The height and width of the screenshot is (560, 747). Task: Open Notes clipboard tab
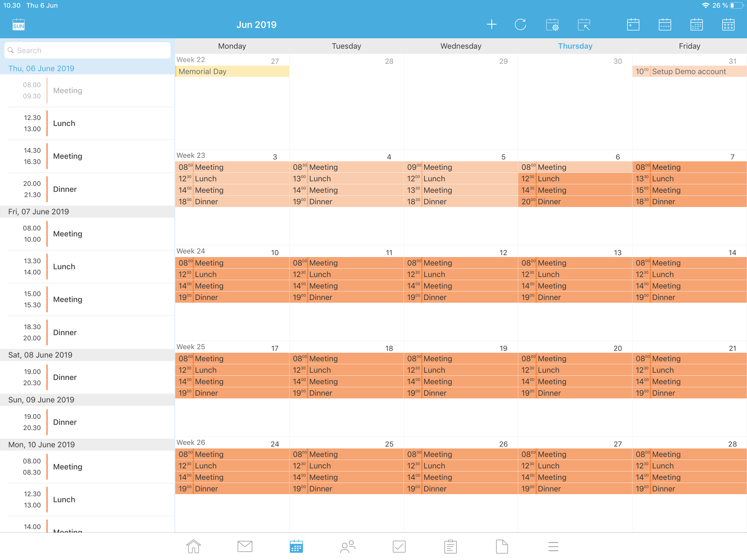[451, 546]
